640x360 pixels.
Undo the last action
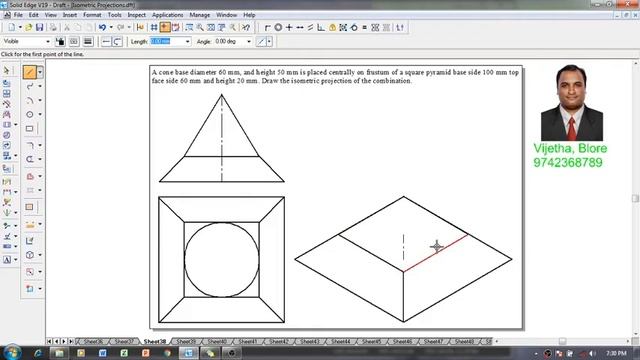(x=102, y=28)
